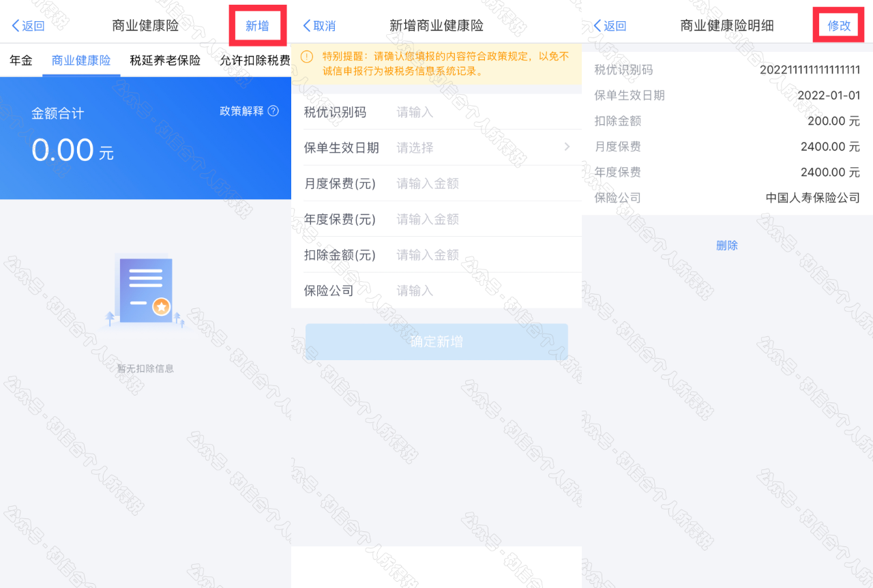Tap 返回 on the 商业健康险 screen
The height and width of the screenshot is (588, 873).
[x=28, y=26]
